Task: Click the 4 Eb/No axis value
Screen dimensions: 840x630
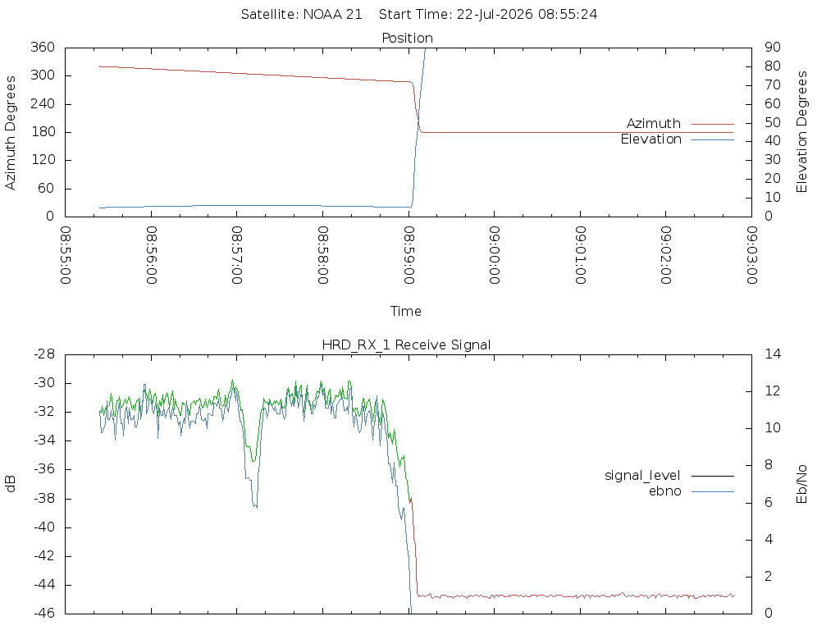Action: [x=769, y=540]
